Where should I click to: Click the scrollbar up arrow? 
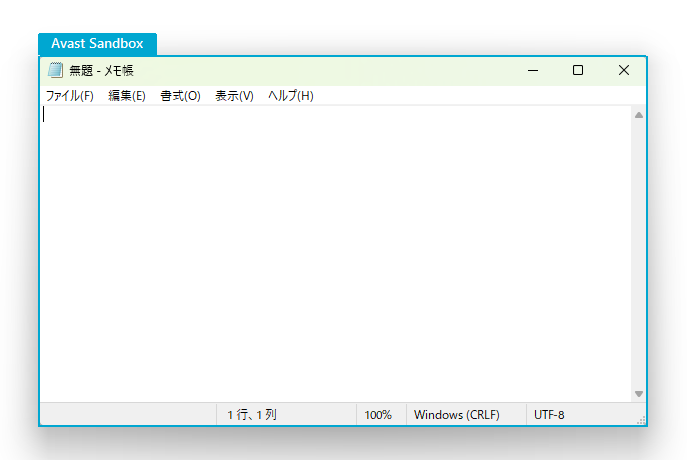click(x=639, y=114)
